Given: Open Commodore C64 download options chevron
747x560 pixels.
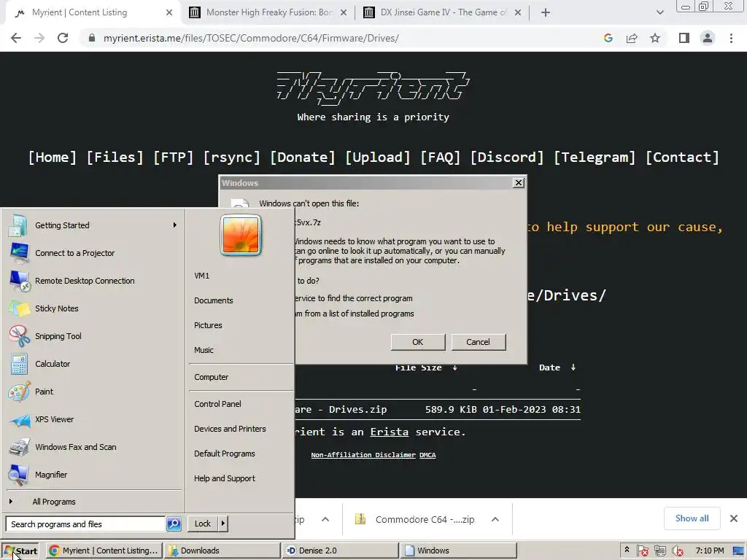Looking at the screenshot, I should 495,519.
